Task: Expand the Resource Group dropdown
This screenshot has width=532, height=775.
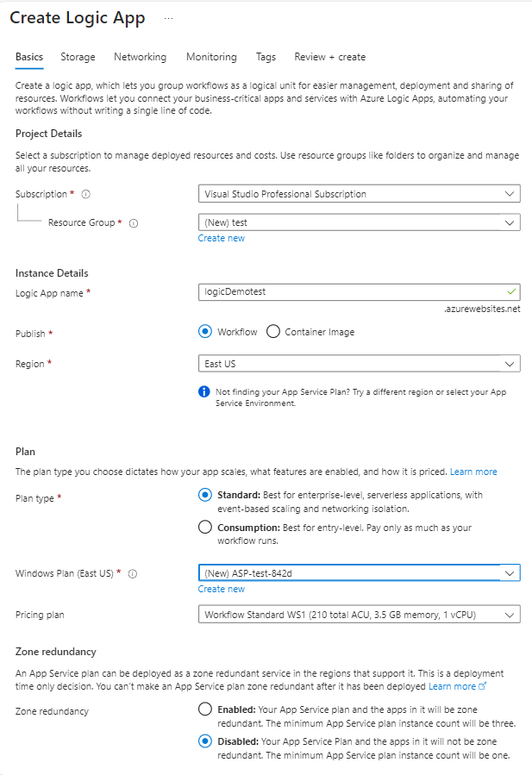Action: [x=359, y=222]
